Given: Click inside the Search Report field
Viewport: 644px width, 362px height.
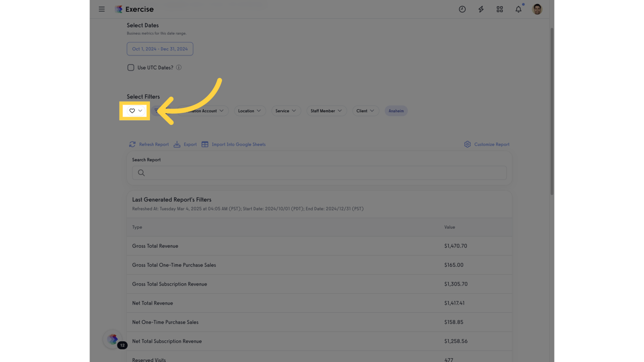Looking at the screenshot, I should click(x=319, y=173).
